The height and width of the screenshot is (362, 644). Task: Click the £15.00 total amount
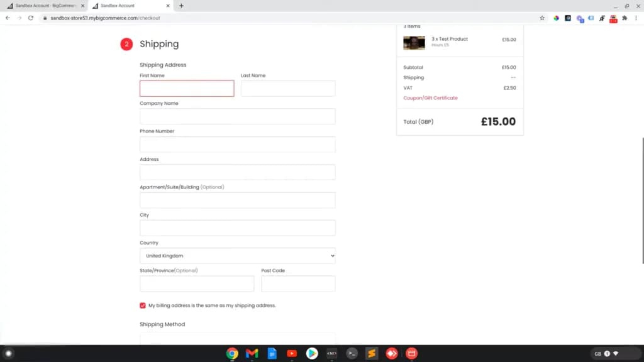(x=498, y=121)
